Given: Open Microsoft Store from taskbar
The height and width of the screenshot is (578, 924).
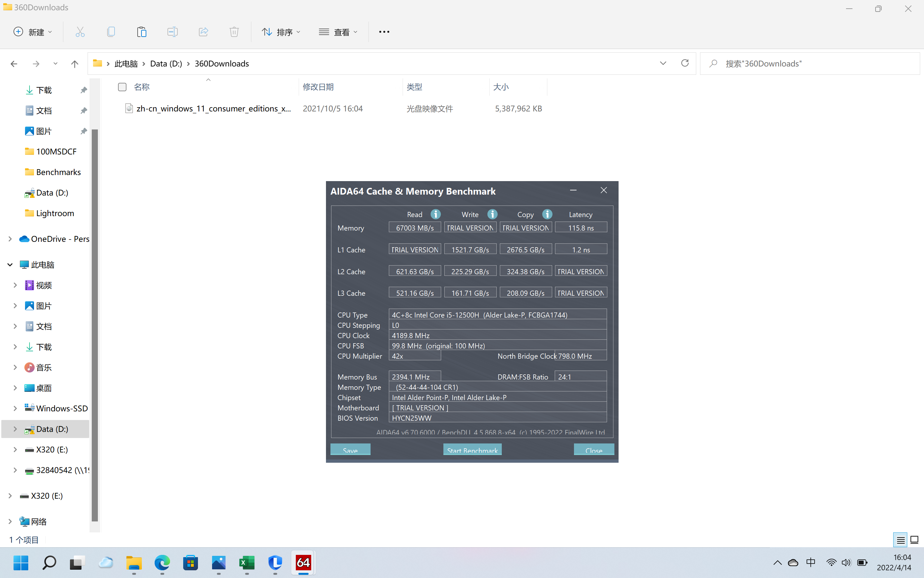Looking at the screenshot, I should (x=191, y=563).
